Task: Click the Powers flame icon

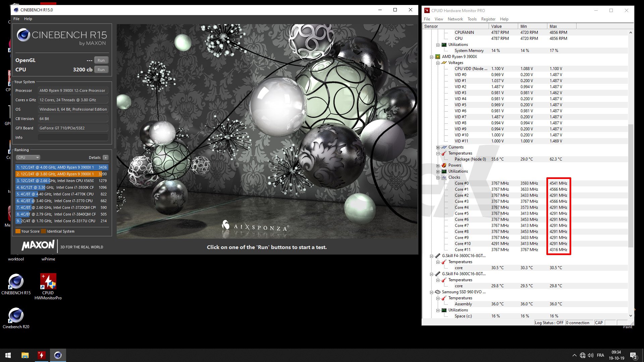Action: 444,165
